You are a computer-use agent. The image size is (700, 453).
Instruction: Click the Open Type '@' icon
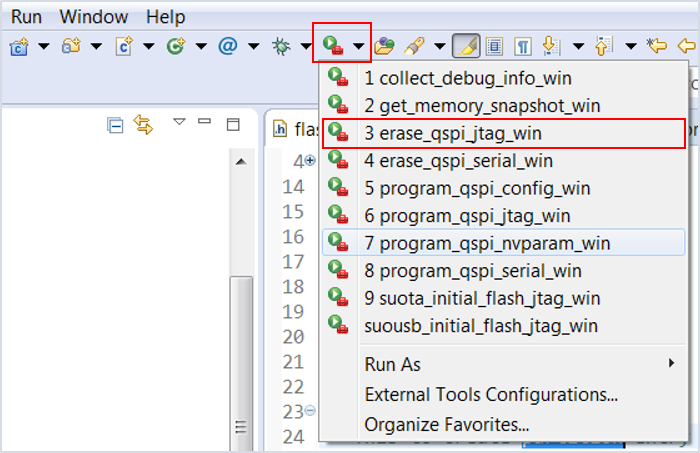tap(227, 46)
